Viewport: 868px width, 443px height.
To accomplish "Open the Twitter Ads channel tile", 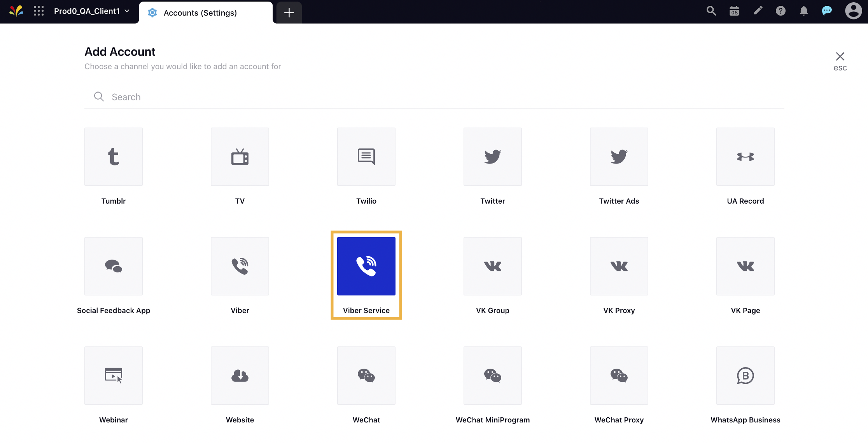I will [619, 156].
